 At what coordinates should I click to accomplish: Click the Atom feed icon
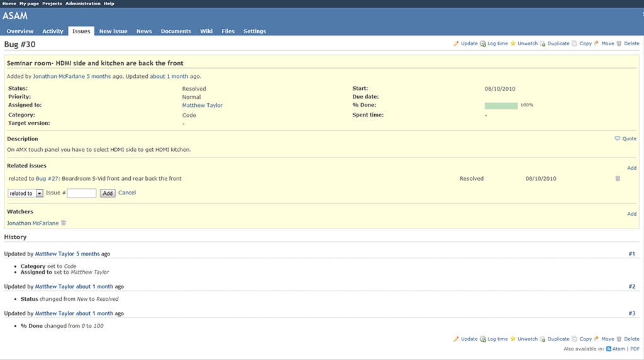[609, 349]
